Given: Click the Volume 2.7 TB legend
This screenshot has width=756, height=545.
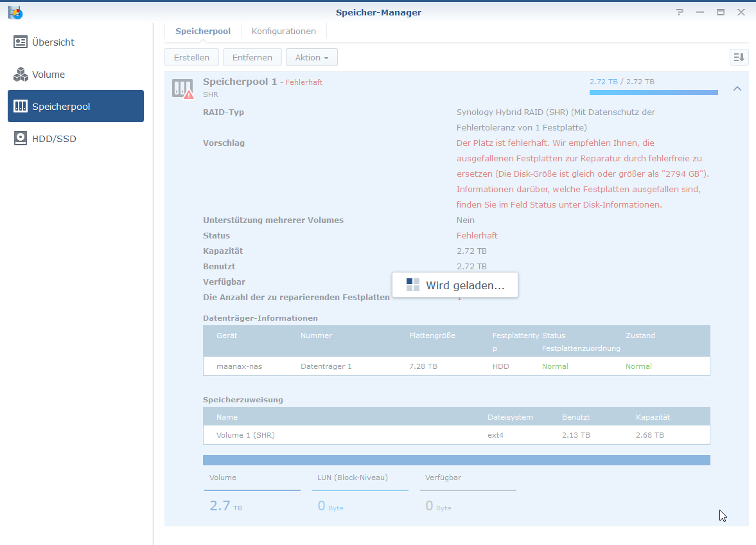Looking at the screenshot, I should [x=252, y=493].
